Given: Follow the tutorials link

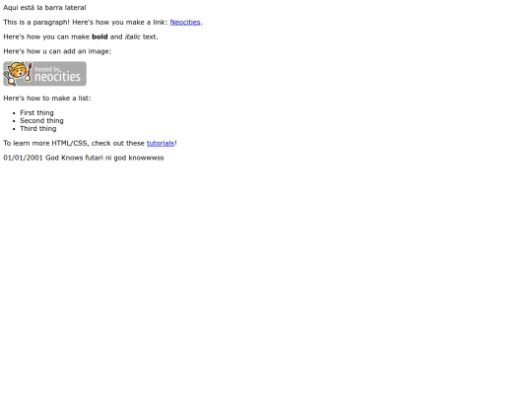Looking at the screenshot, I should [x=161, y=143].
